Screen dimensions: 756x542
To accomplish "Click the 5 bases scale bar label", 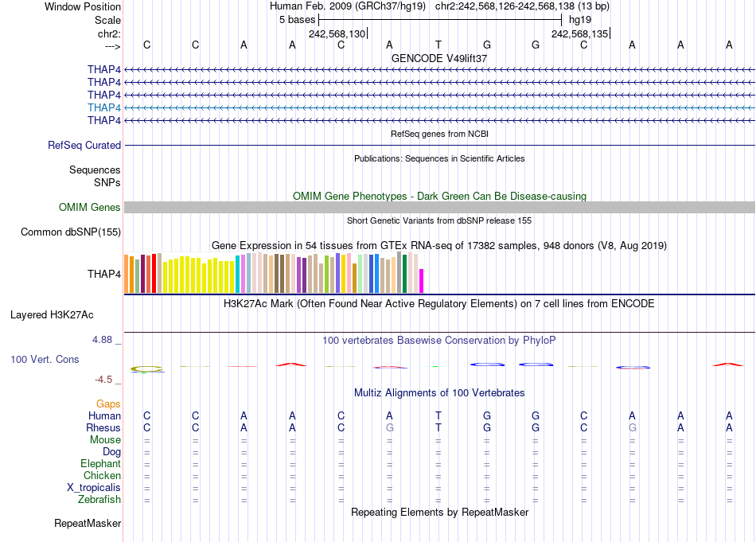I will pos(297,20).
